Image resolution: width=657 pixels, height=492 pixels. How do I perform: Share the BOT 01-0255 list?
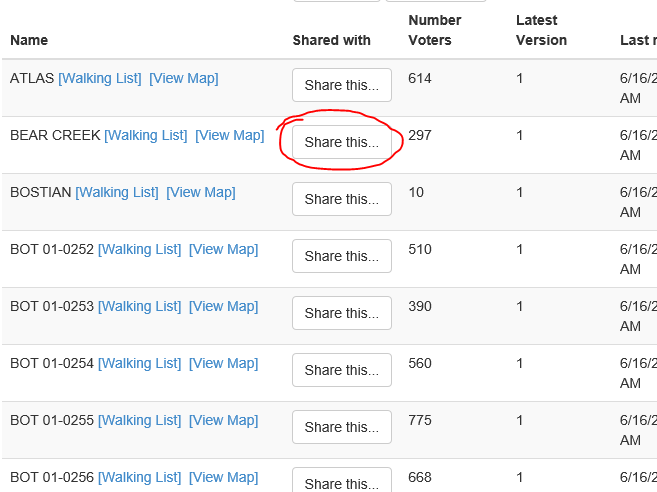click(x=341, y=427)
